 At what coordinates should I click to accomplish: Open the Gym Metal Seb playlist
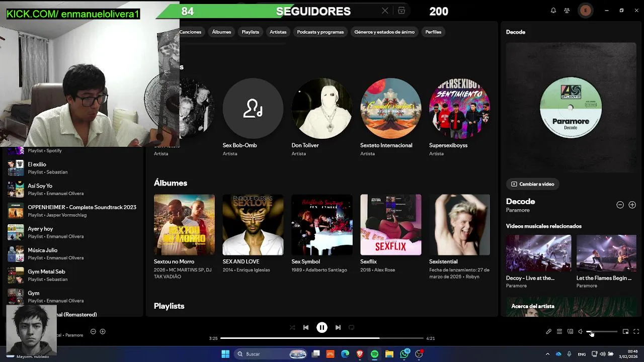pos(73,275)
